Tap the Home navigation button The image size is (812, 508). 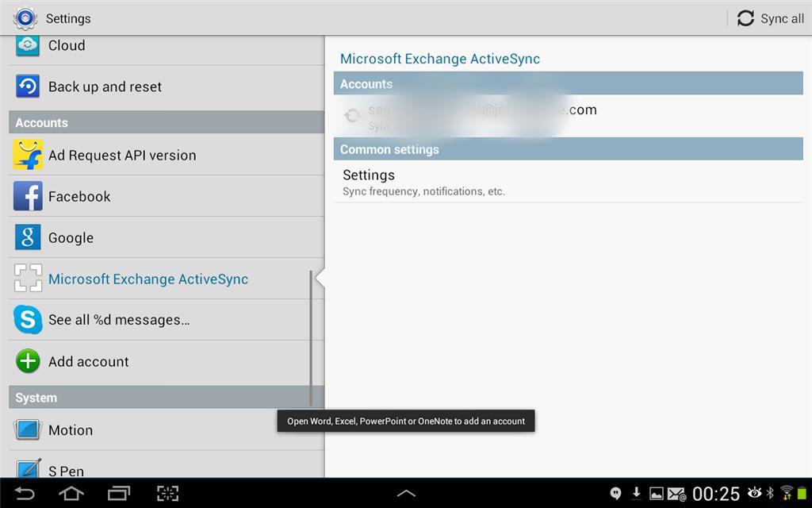pos(71,493)
